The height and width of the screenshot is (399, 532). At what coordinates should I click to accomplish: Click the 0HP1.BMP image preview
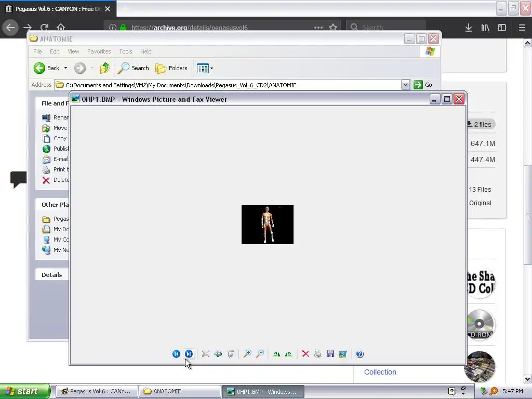click(268, 224)
